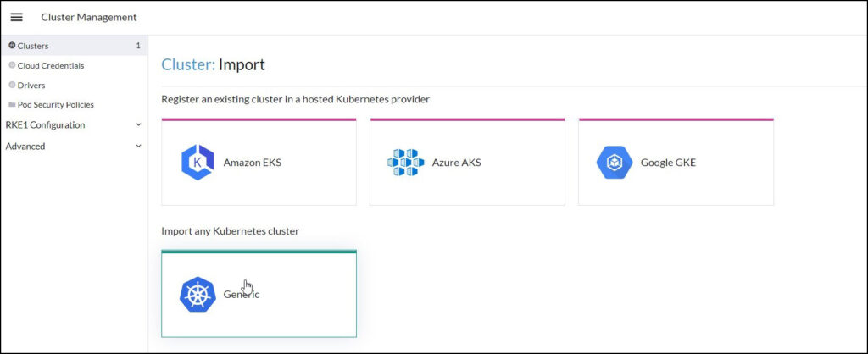Click the Azure AKS cubes logo
The image size is (868, 354).
point(405,163)
